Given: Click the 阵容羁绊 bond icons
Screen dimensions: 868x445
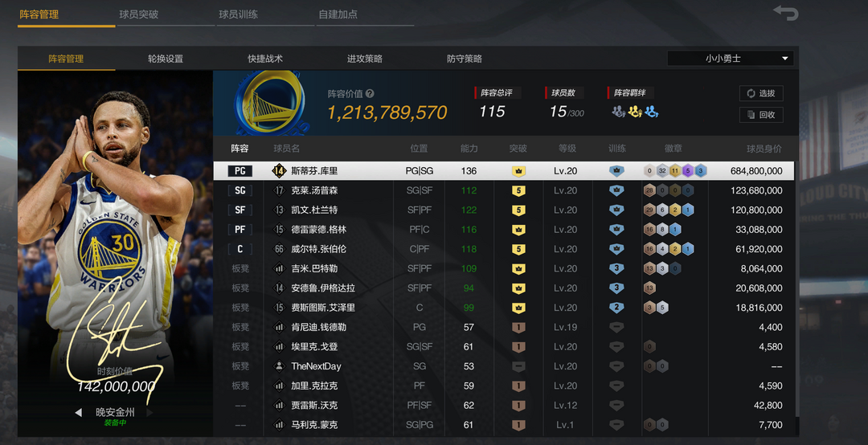Looking at the screenshot, I should pos(635,112).
